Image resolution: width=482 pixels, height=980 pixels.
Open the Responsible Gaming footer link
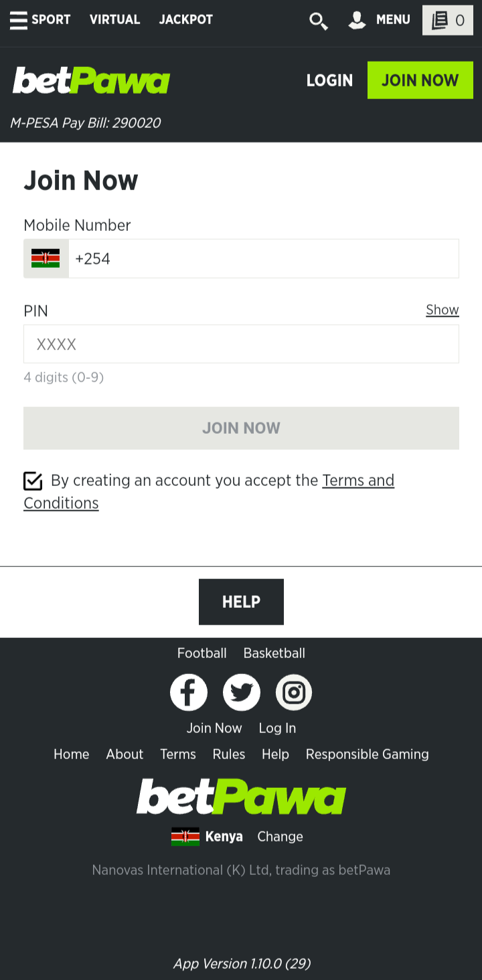(367, 754)
